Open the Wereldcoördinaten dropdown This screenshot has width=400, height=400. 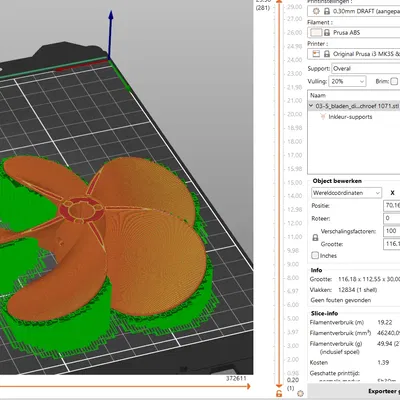pos(346,193)
